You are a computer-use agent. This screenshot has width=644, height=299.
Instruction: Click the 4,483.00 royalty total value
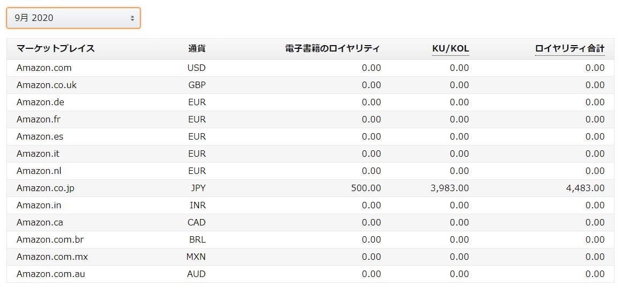[585, 188]
